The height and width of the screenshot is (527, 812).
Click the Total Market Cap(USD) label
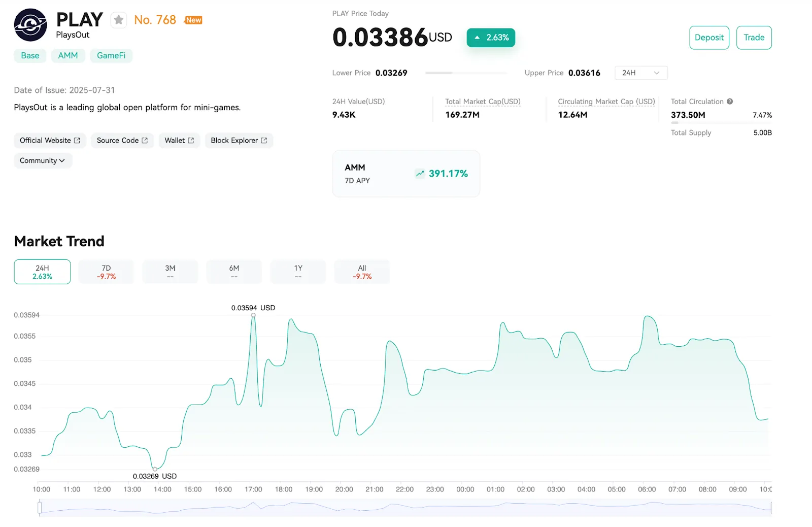tap(483, 102)
